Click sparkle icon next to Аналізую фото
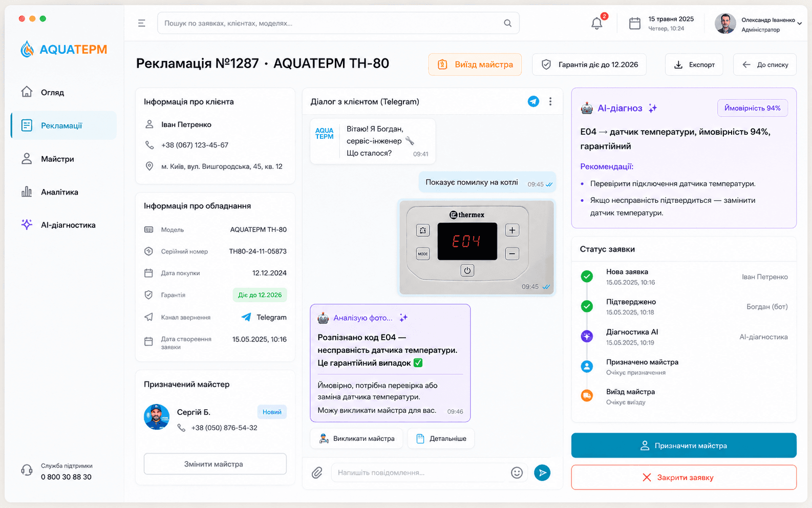Viewport: 812px width, 508px height. (x=403, y=318)
